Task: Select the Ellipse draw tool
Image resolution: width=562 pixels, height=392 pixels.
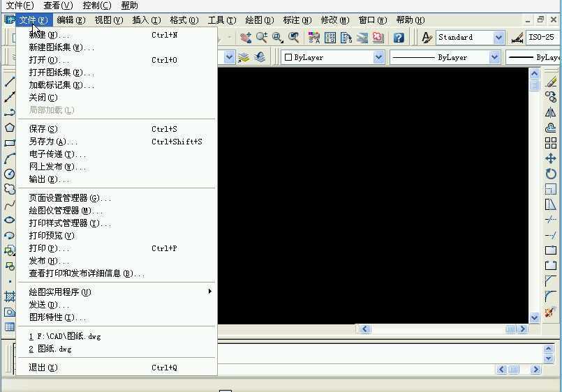Action: pyautogui.click(x=10, y=220)
